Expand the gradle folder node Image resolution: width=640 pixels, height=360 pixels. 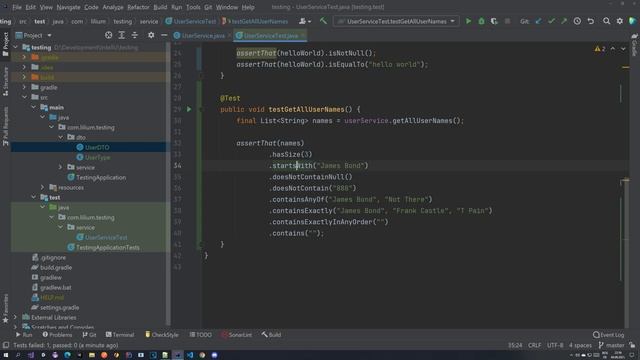click(x=24, y=87)
